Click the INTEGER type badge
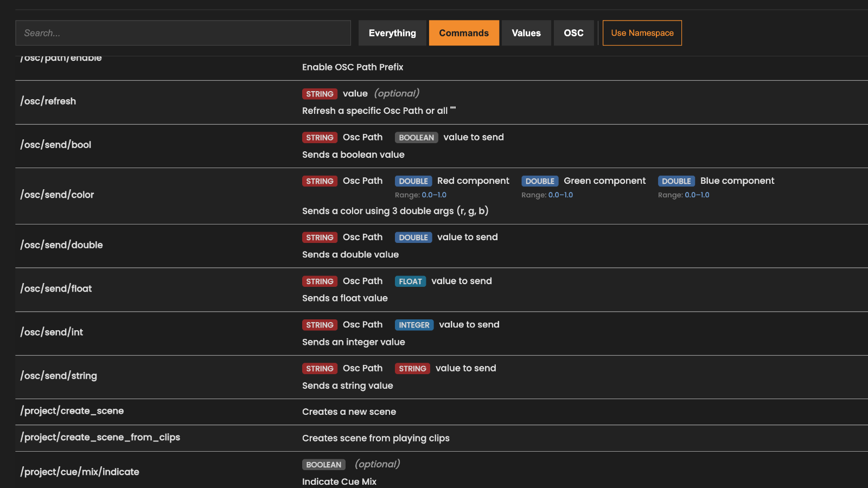 414,325
